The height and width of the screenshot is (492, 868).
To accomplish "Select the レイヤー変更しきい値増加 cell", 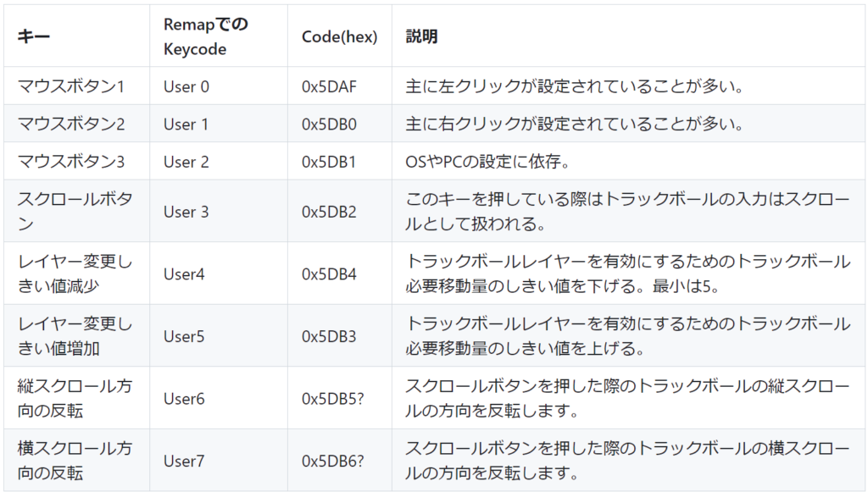I will coord(75,336).
